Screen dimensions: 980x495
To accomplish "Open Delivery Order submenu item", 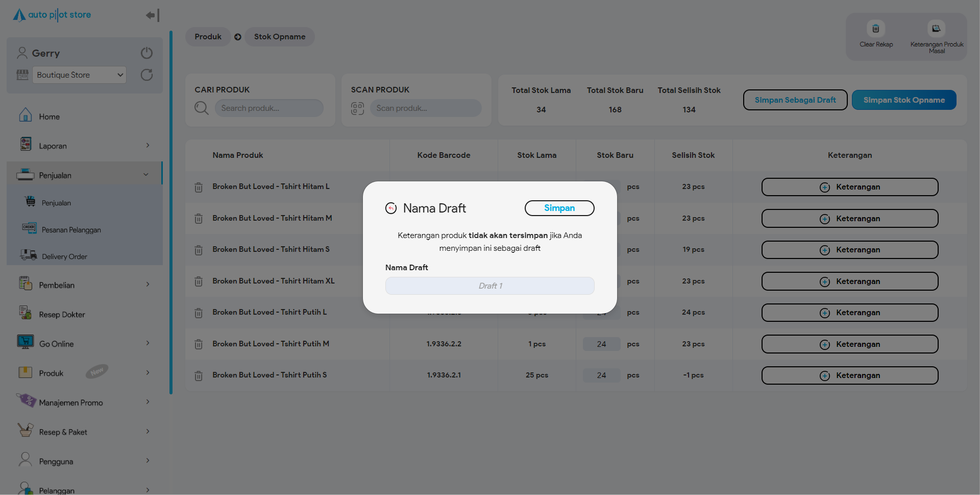I will pos(64,256).
